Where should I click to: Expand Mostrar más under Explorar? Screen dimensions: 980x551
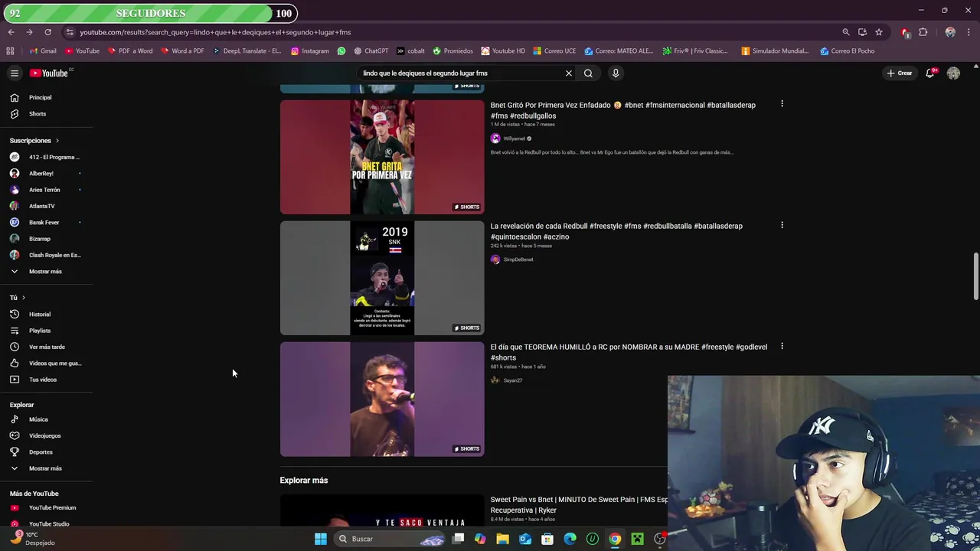point(46,468)
